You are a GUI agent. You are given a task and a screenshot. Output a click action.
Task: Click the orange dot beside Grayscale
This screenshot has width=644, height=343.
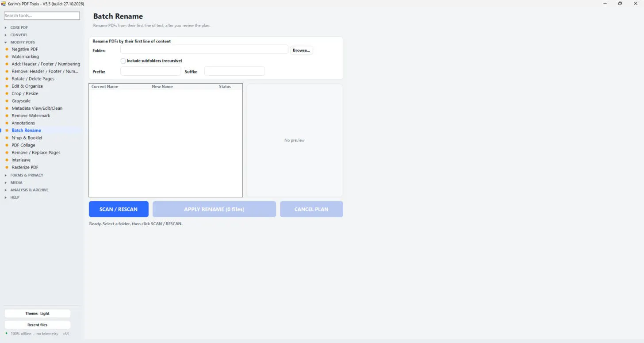7,101
